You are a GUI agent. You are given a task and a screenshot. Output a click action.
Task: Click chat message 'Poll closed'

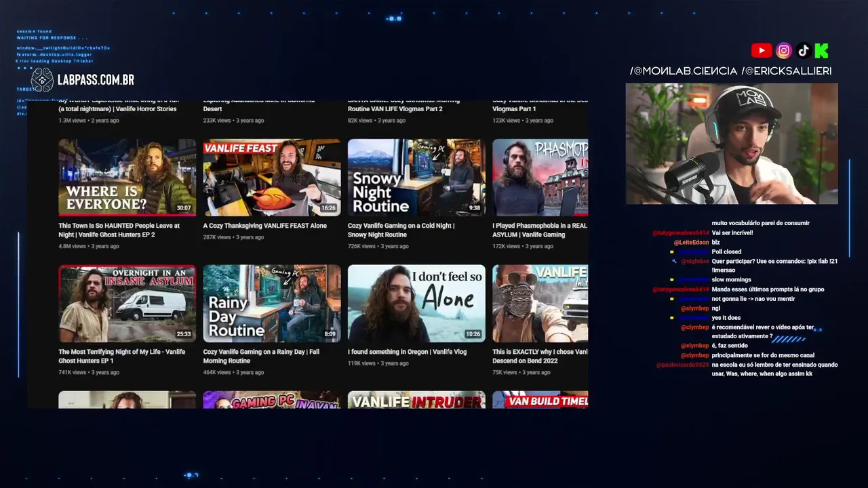pyautogui.click(x=726, y=251)
